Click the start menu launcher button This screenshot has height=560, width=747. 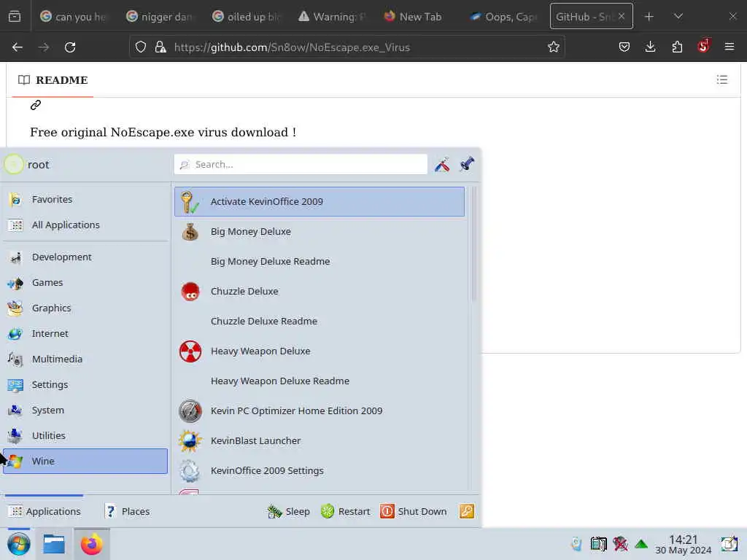(19, 544)
